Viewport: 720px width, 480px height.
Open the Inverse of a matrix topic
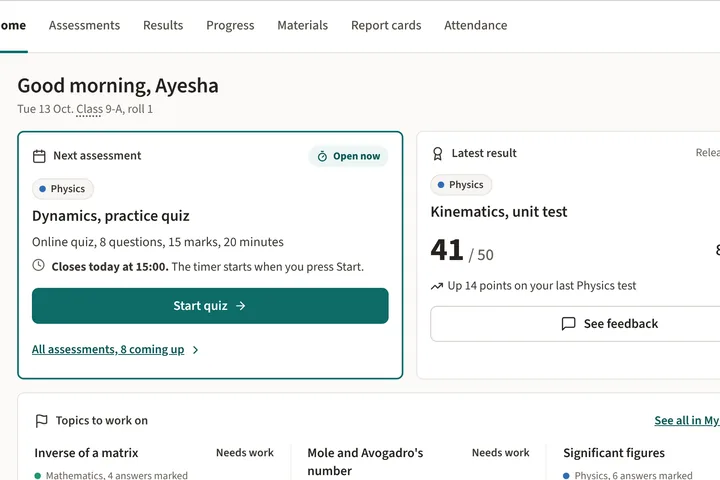(86, 453)
